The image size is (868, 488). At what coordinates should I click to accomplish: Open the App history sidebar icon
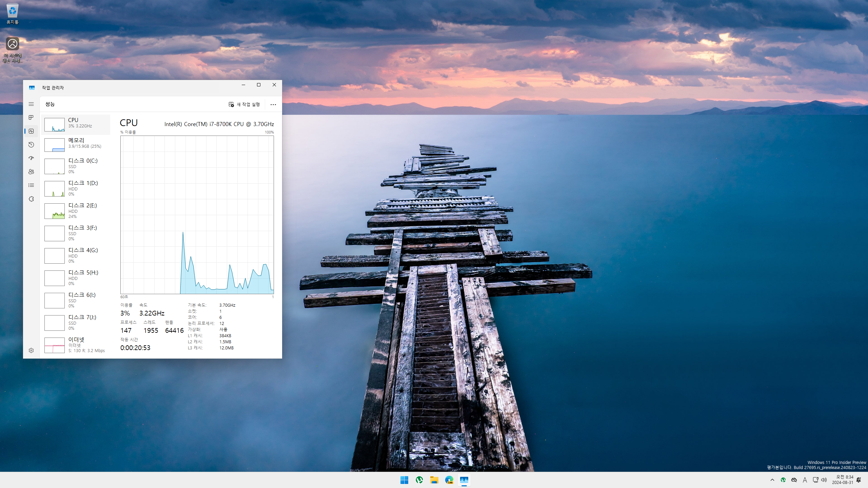tap(31, 145)
